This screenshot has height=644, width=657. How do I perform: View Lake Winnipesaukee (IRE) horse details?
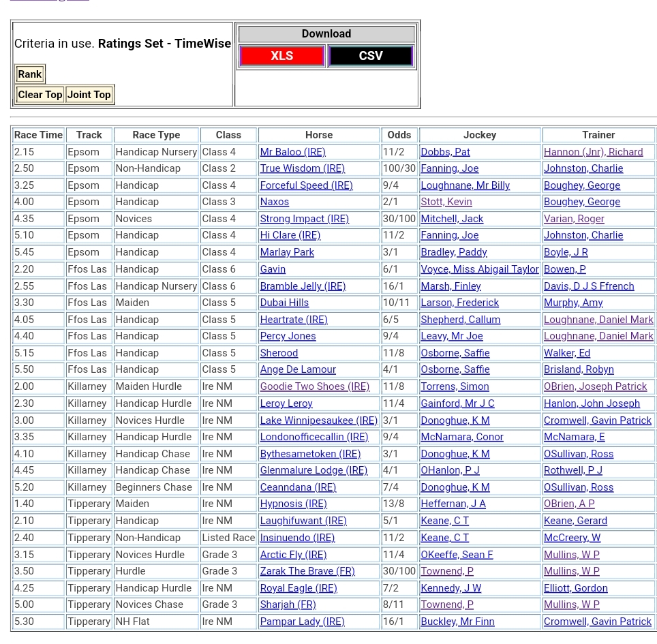pos(318,420)
